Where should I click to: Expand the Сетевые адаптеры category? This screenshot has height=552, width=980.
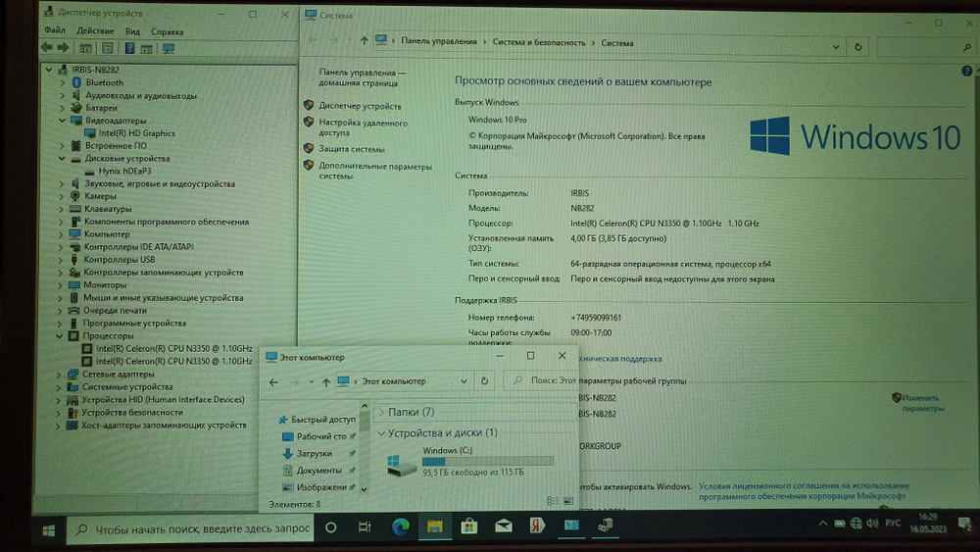pos(60,374)
